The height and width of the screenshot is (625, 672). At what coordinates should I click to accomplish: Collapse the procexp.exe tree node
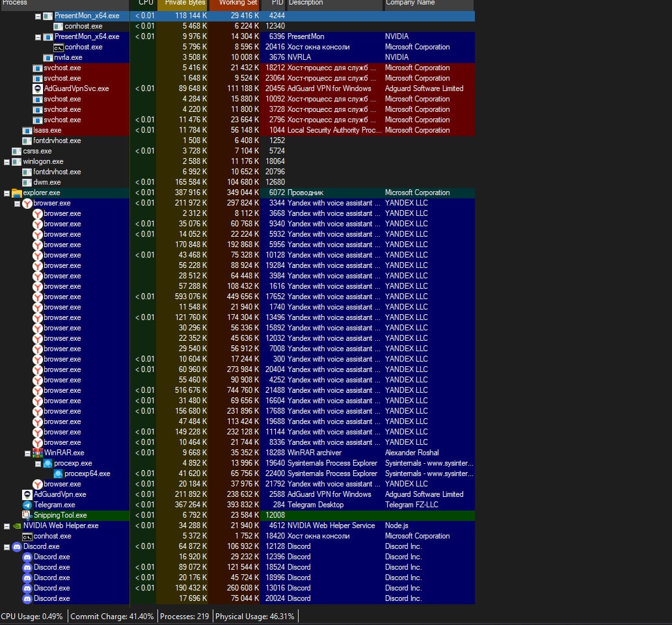pos(38,464)
